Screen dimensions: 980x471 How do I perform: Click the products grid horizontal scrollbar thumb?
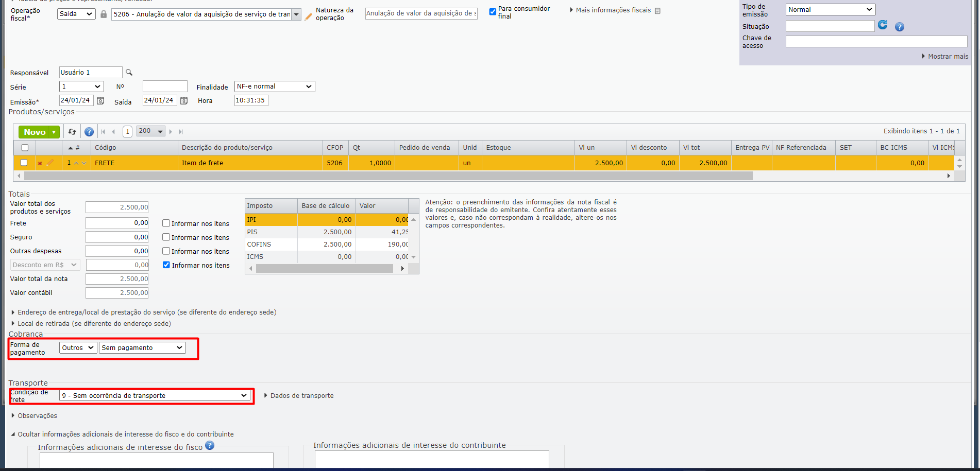388,176
